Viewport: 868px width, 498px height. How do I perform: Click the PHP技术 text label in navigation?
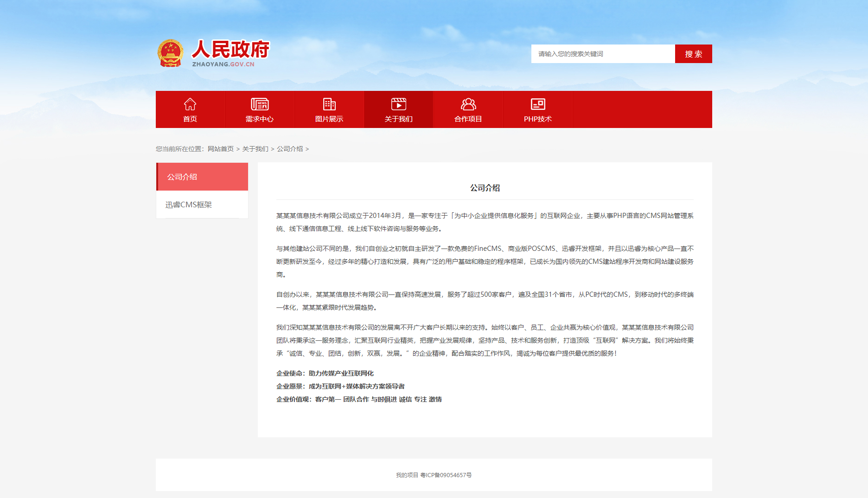(538, 119)
